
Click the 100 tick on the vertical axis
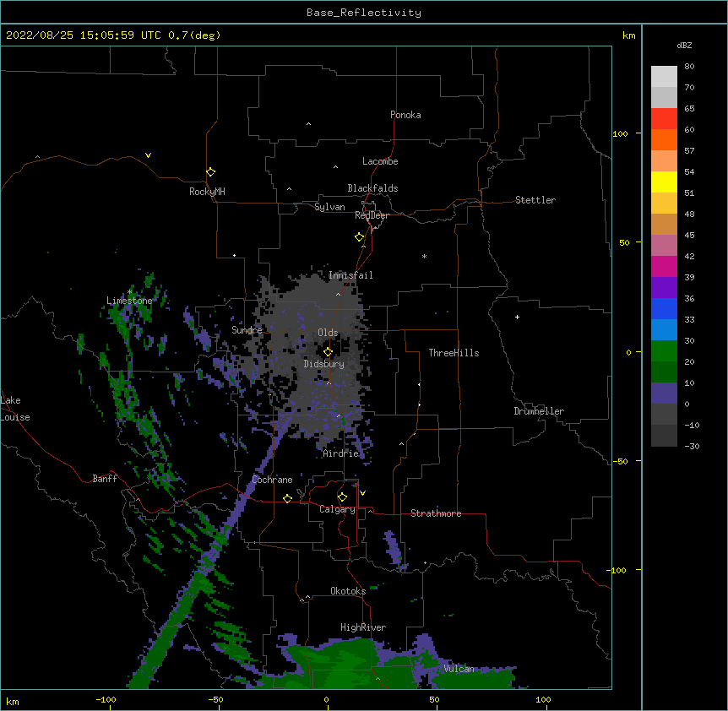(x=620, y=133)
